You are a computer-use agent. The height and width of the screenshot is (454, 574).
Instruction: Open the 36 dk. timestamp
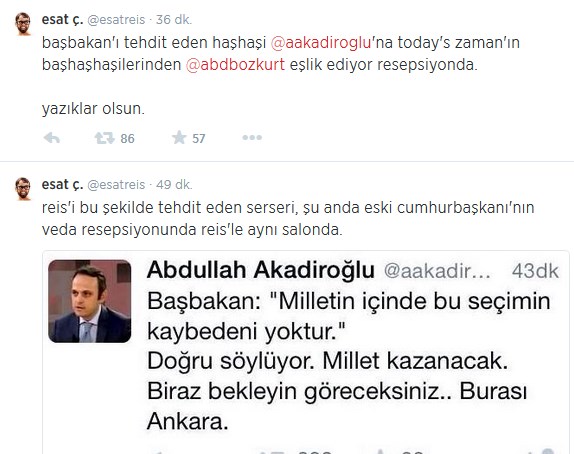(174, 19)
